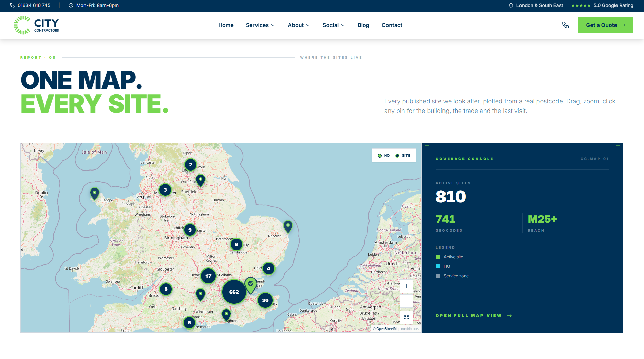Select the site pin near Wakefield
Viewport: 644px width, 359px height.
(201, 180)
